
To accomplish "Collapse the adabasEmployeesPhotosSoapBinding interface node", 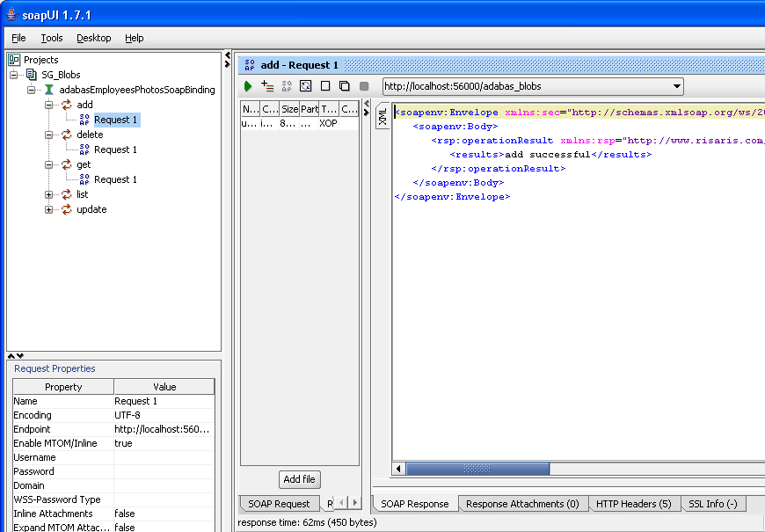I will tap(32, 90).
